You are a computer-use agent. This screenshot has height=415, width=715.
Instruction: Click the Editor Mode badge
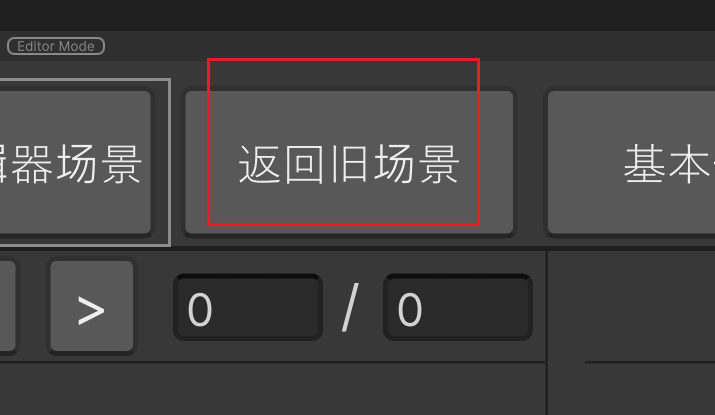(56, 46)
